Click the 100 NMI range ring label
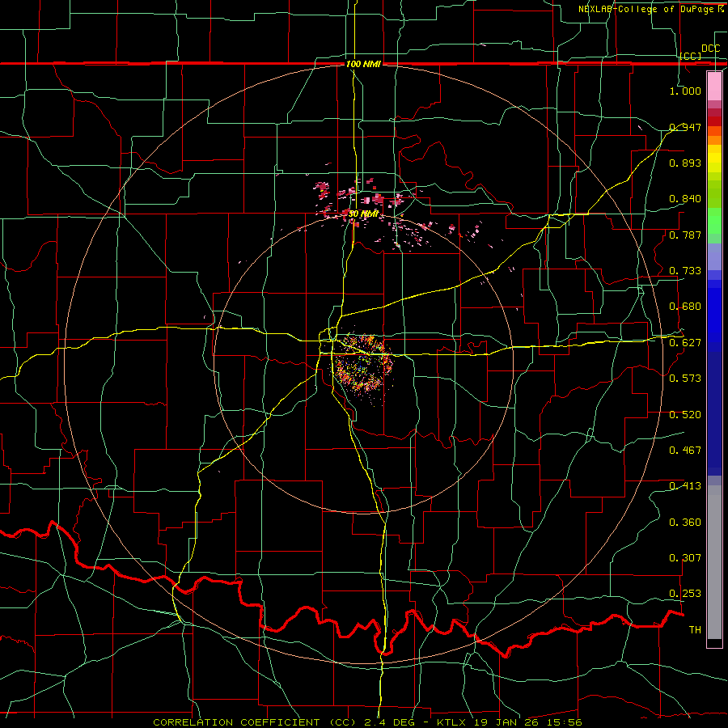Image resolution: width=728 pixels, height=728 pixels. pyautogui.click(x=363, y=64)
